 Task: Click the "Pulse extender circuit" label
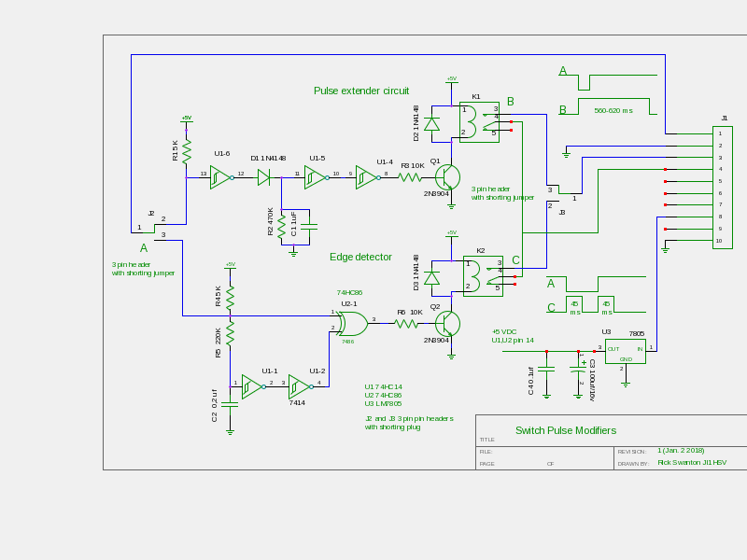(361, 91)
